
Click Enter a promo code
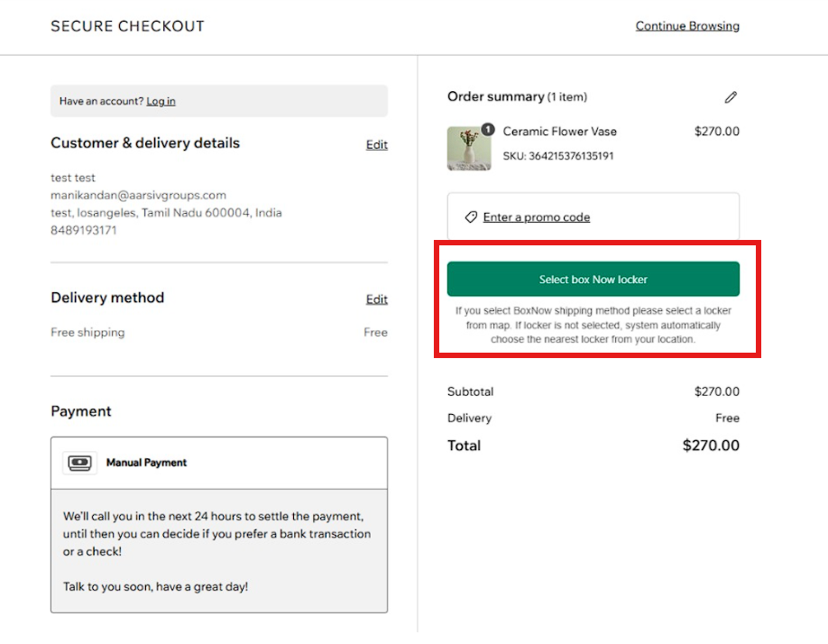coord(536,217)
